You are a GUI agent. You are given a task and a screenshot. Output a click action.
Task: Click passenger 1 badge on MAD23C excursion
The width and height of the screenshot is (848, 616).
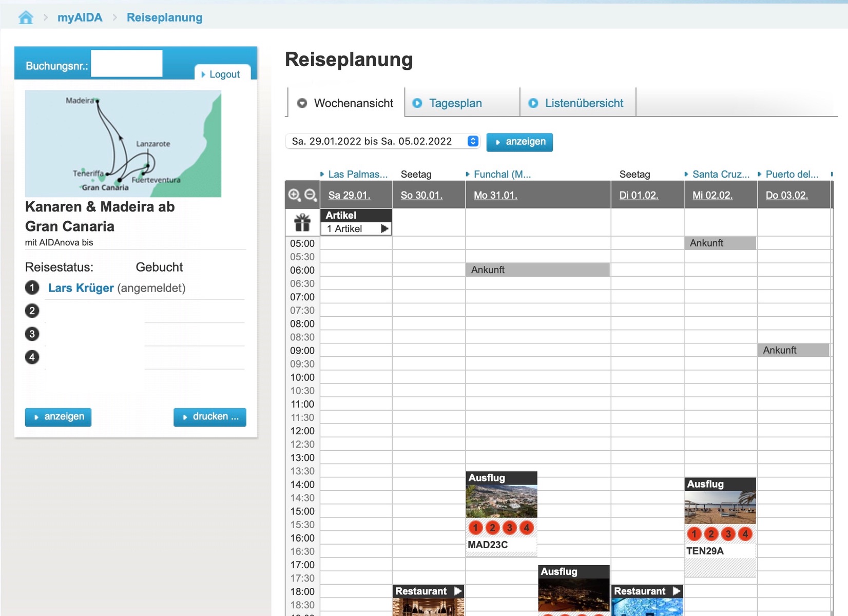coord(475,528)
